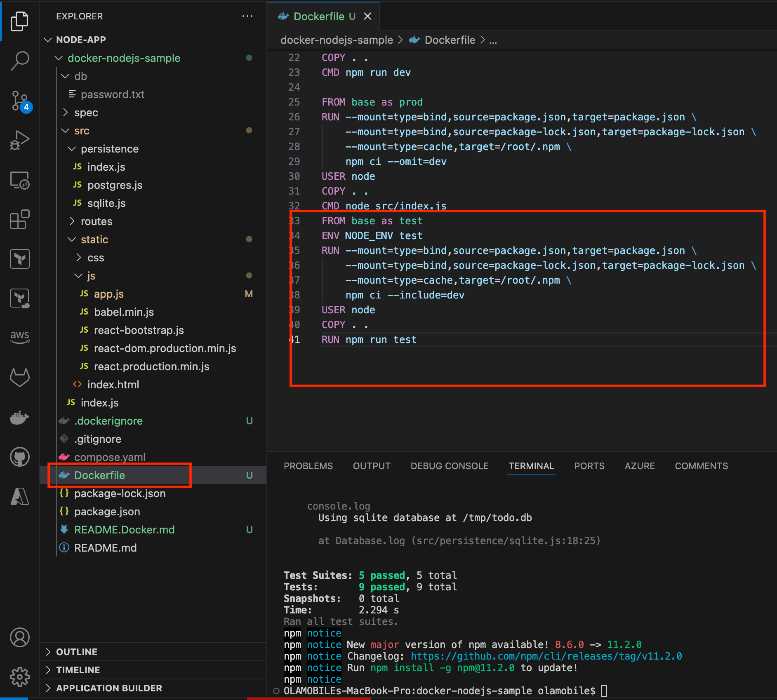Viewport: 777px width, 700px height.
Task: Open the Run and Debug view
Action: click(x=19, y=140)
